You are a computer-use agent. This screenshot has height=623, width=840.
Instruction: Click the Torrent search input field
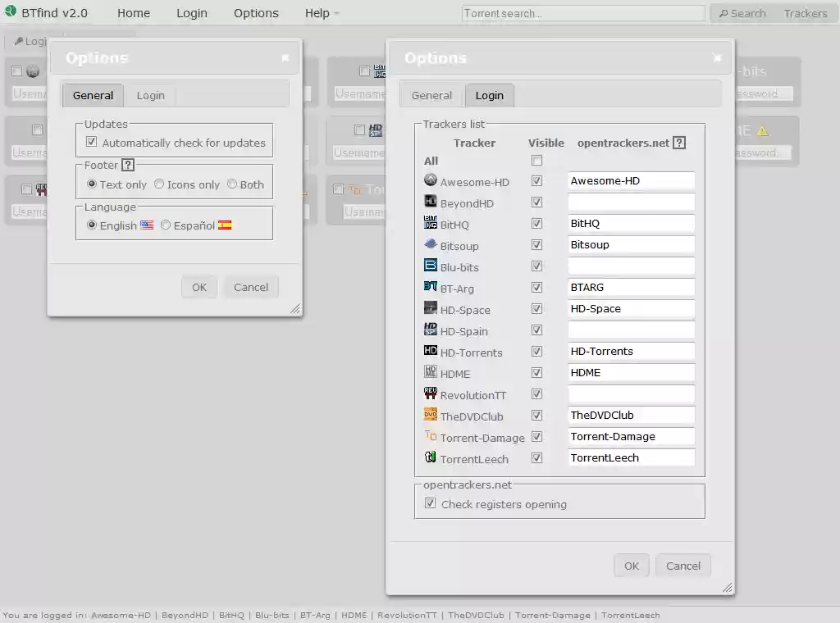click(582, 12)
